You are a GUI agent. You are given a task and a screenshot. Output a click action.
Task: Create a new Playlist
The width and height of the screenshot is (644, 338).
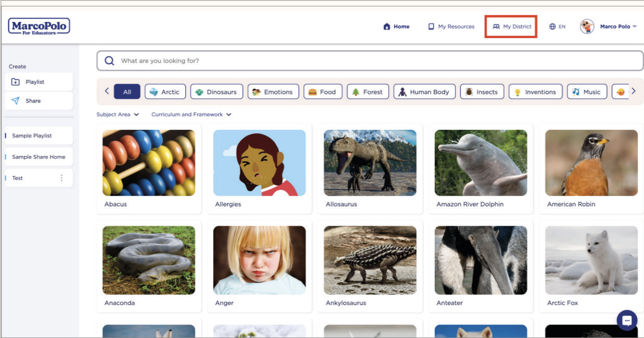point(39,82)
